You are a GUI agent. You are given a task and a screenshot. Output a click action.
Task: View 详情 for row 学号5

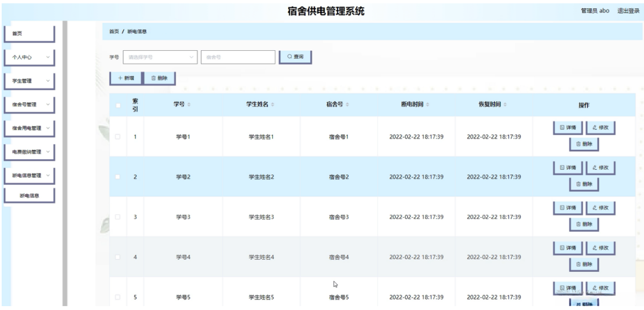pos(568,288)
